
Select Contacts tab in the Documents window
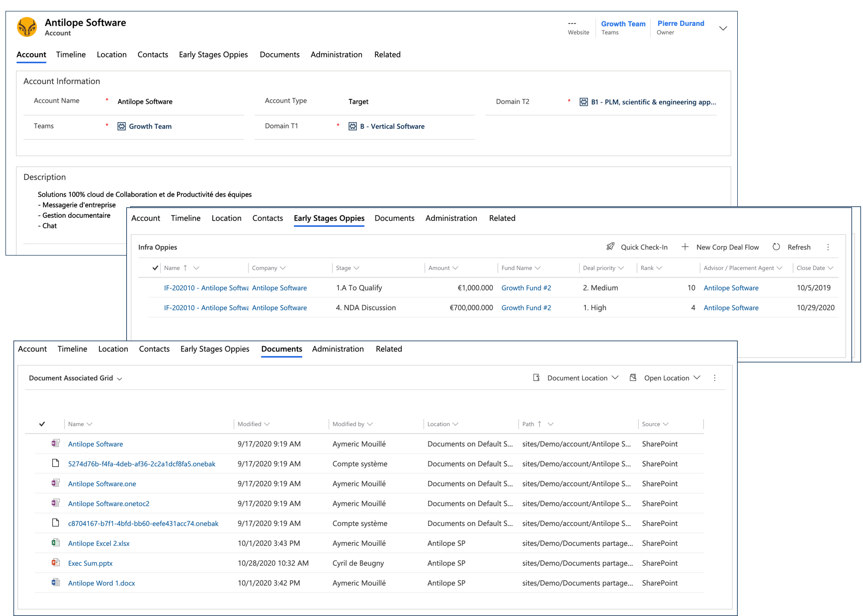[x=154, y=349]
